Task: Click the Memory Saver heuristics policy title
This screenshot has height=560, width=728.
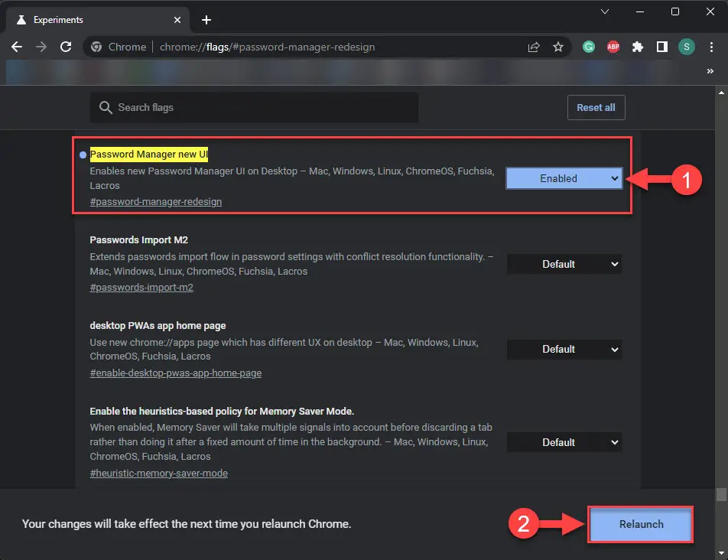Action: point(222,411)
